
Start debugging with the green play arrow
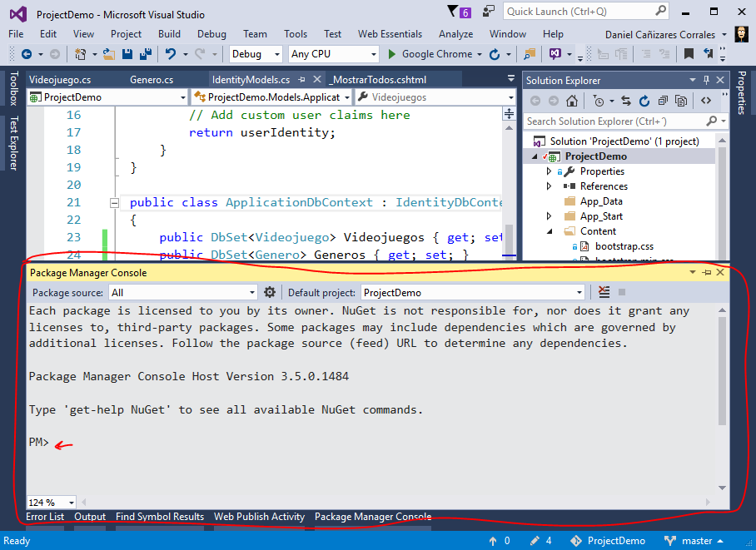coord(392,54)
